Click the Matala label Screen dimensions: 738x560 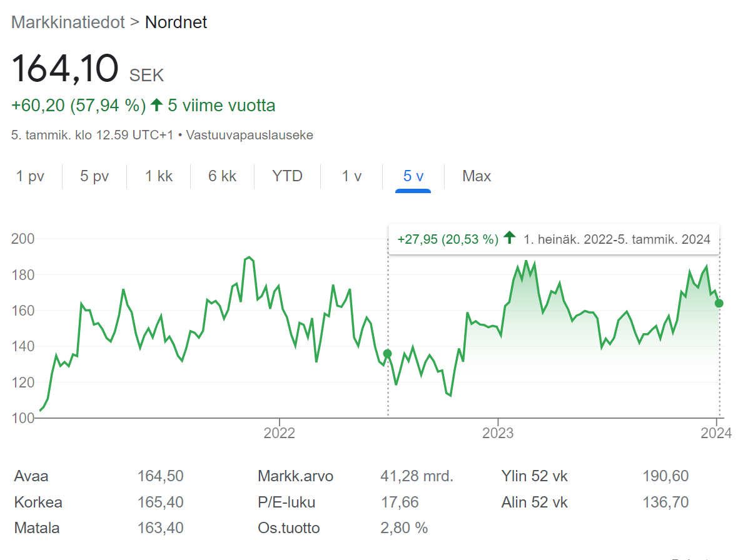point(37,528)
